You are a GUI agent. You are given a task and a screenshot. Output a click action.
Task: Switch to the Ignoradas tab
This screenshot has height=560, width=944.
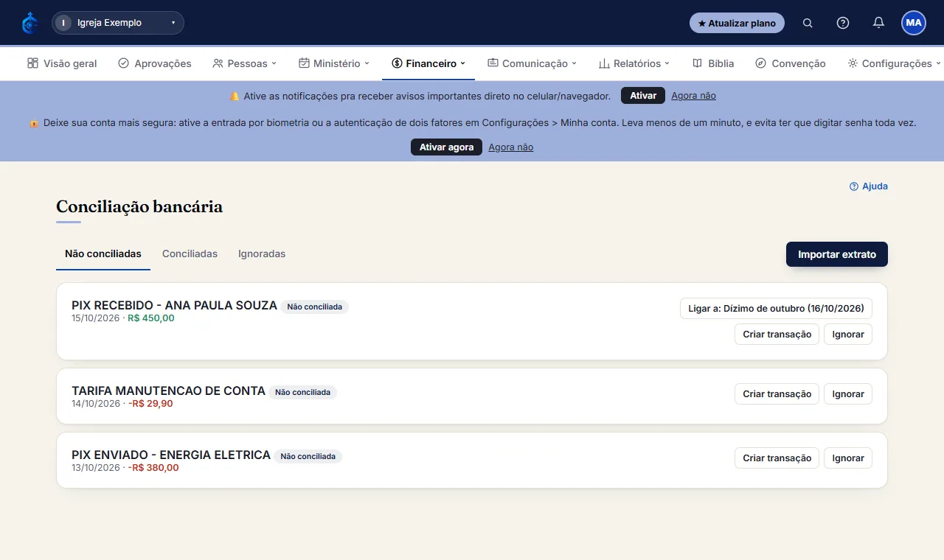(x=262, y=254)
